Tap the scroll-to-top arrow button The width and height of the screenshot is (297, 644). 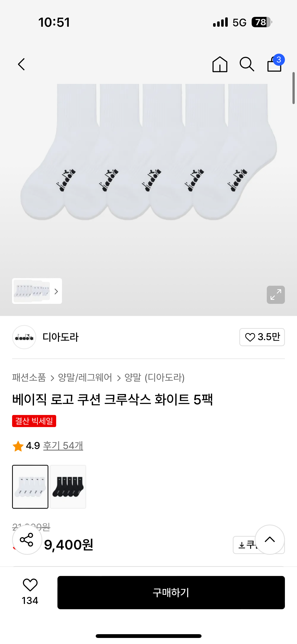pos(270,539)
